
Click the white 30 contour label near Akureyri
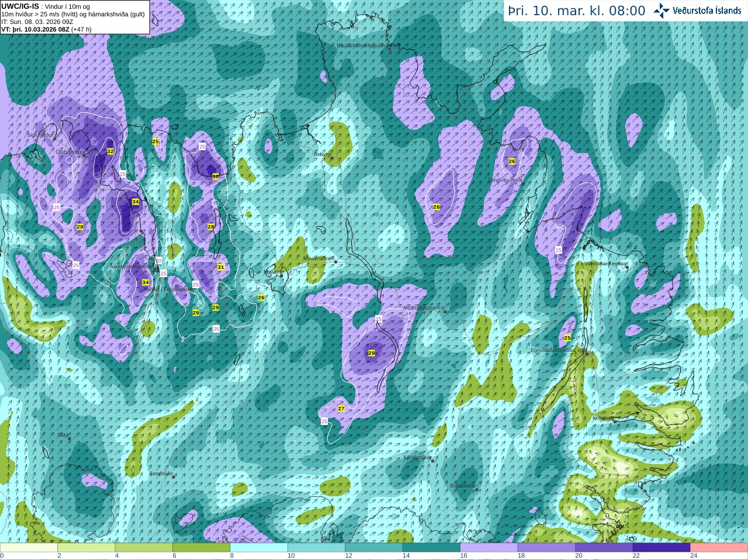[x=158, y=261]
